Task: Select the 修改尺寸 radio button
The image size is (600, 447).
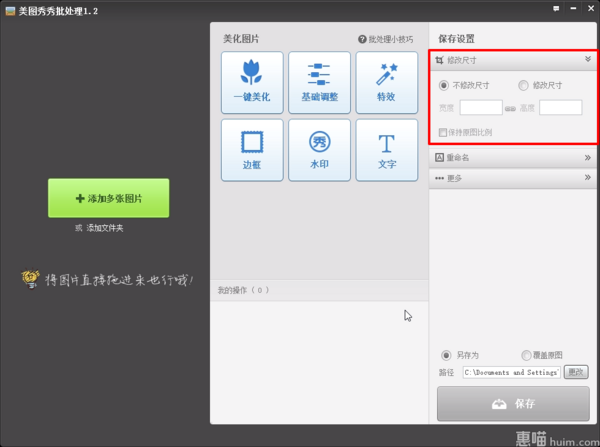Action: [523, 85]
